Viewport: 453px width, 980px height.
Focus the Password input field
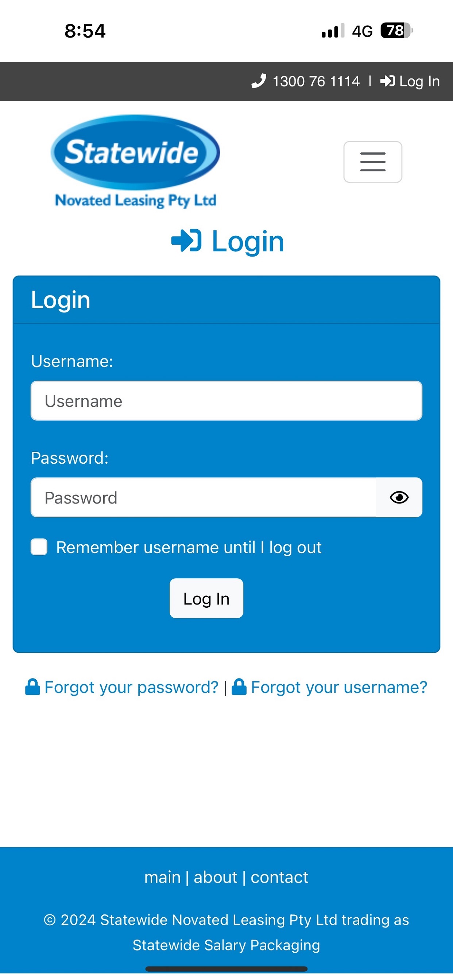204,497
